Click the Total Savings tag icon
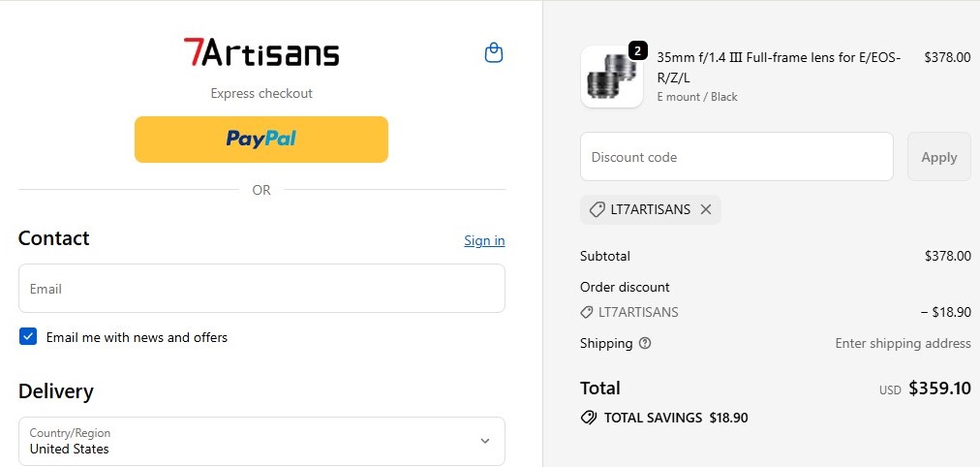Screen dimensions: 980x467 588,418
